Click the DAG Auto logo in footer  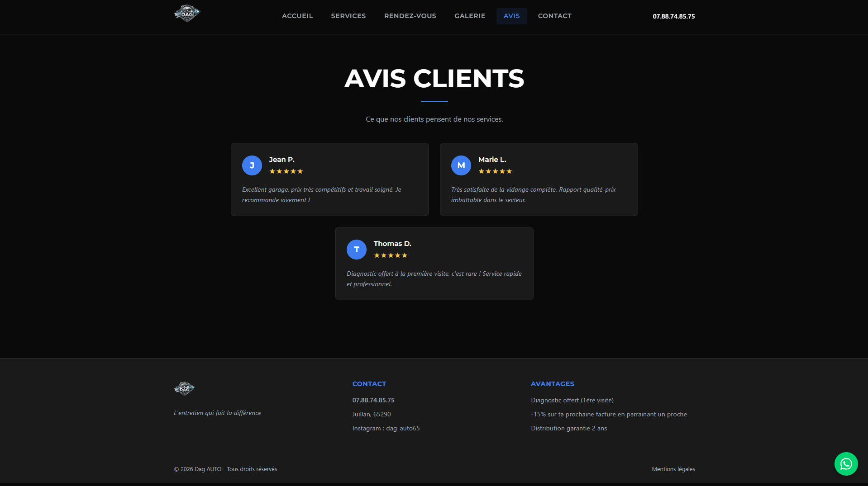184,388
